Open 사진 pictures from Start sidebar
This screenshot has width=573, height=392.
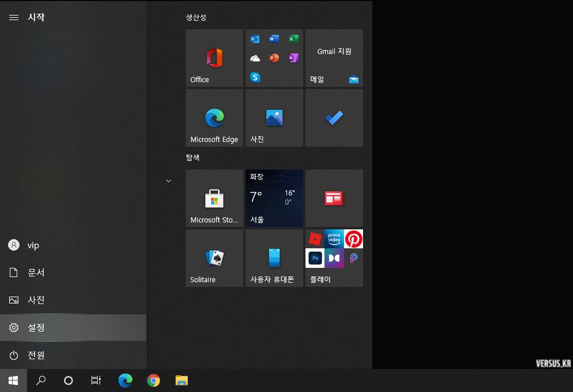click(73, 300)
